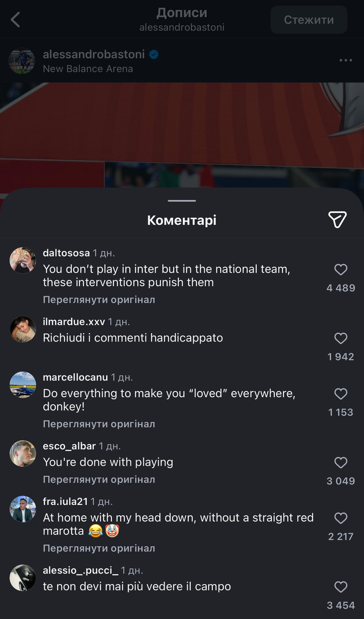Screen dimensions: 364x619
Task: Like alessio_.pucci_'s comment
Action: (x=341, y=587)
